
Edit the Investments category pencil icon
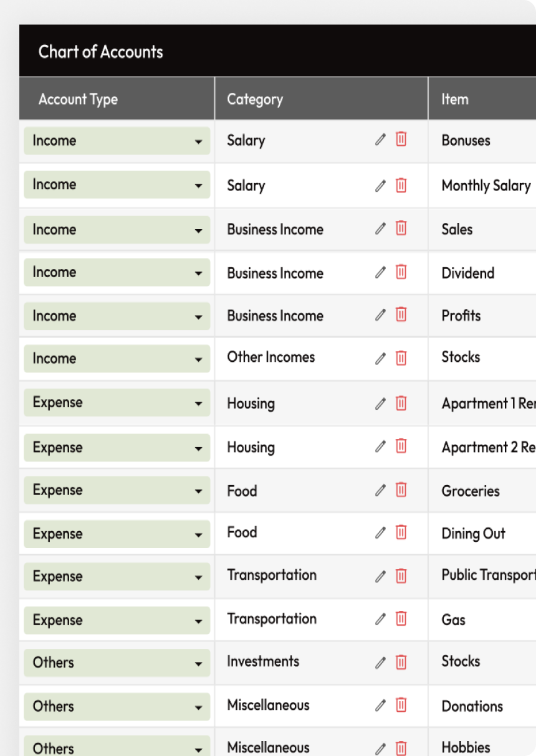click(x=380, y=663)
